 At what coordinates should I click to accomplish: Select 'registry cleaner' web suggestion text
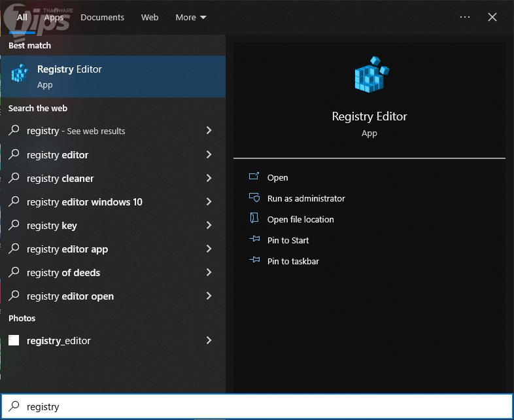pyautogui.click(x=60, y=179)
